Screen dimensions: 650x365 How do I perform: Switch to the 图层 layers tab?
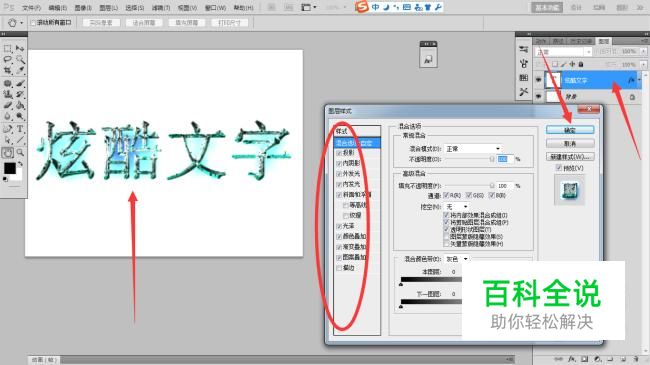coord(603,41)
